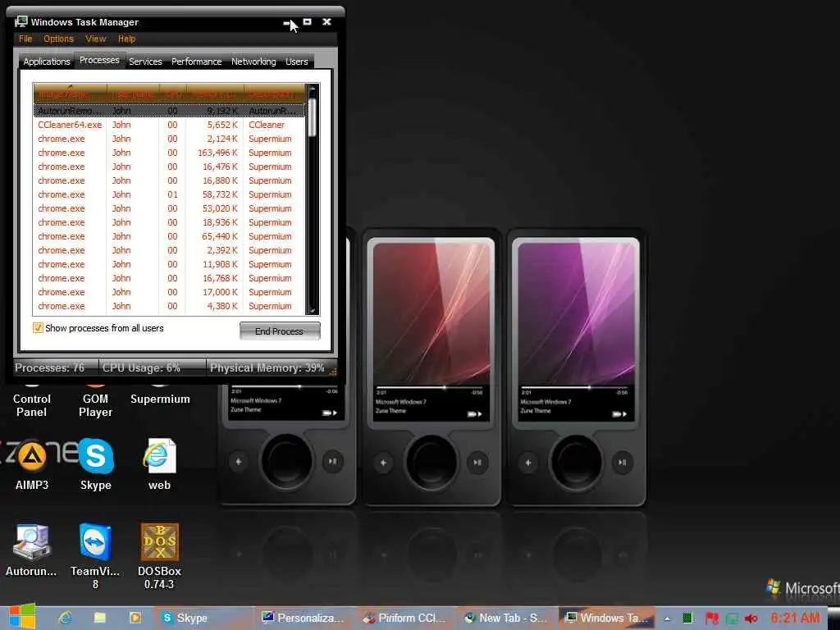Toggle Show processes from all users checkbox
Image resolution: width=840 pixels, height=630 pixels.
click(38, 328)
